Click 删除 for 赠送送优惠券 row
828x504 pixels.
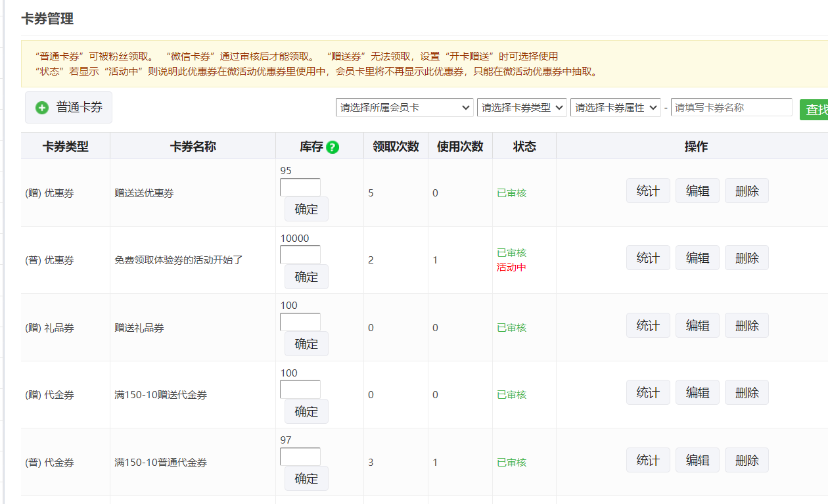coord(747,191)
